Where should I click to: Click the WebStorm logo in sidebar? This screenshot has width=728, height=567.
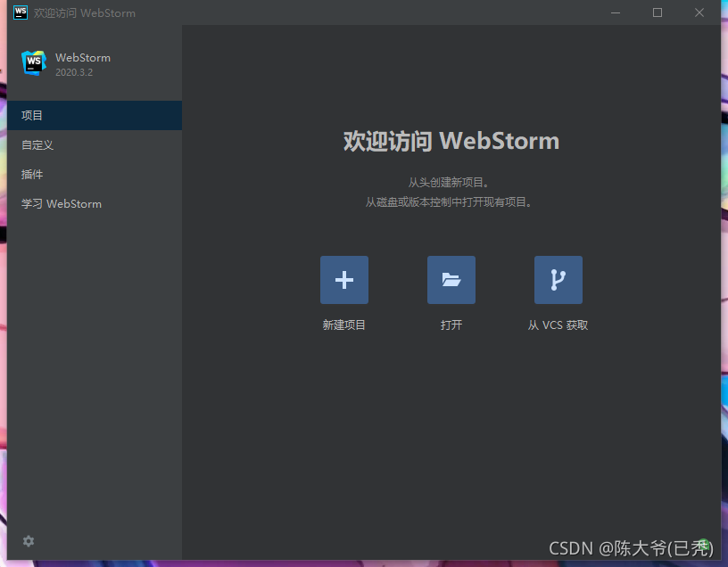34,63
